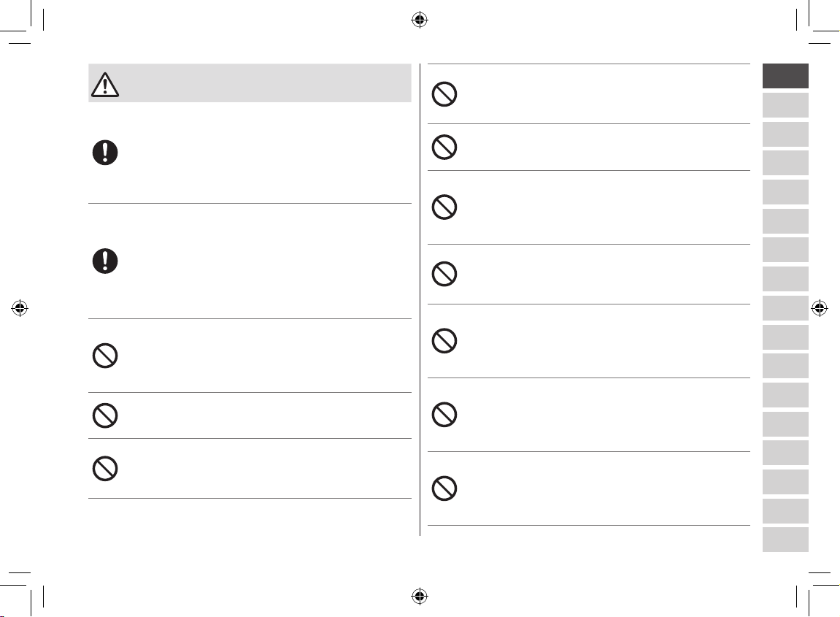The width and height of the screenshot is (840, 617).
Task: Click the lower black exclamation mandatory icon
Action: point(105,261)
